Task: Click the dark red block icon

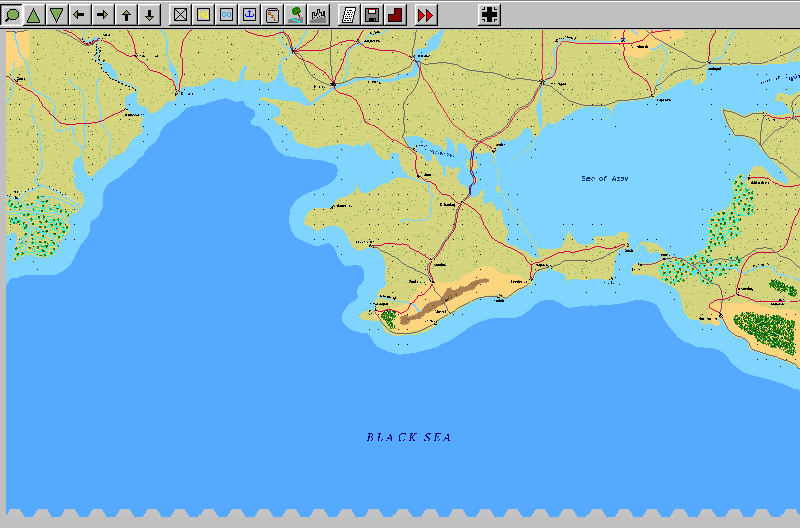Action: [394, 15]
